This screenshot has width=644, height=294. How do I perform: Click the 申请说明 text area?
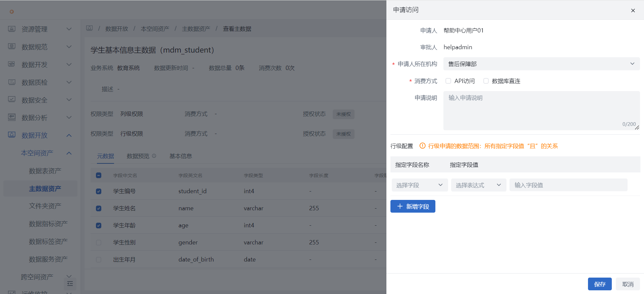541,111
